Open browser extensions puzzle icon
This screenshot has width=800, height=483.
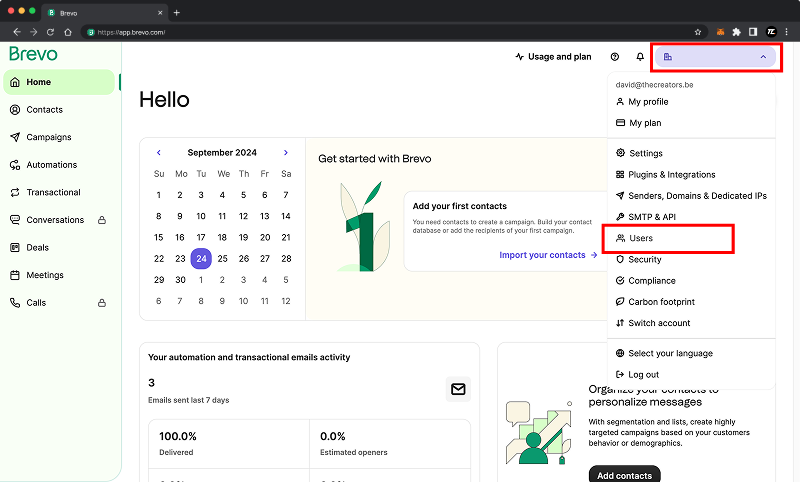pyautogui.click(x=736, y=32)
